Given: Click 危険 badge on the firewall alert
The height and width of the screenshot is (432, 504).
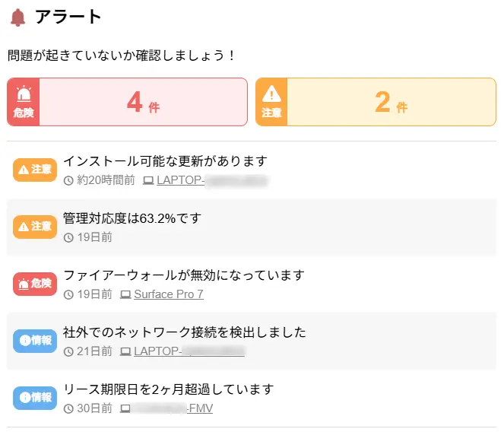Looking at the screenshot, I should click(35, 284).
